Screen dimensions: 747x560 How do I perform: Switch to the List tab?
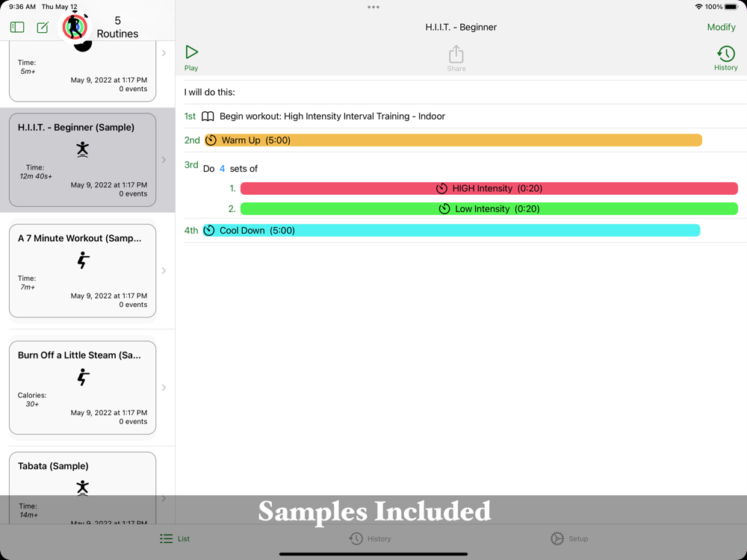175,538
